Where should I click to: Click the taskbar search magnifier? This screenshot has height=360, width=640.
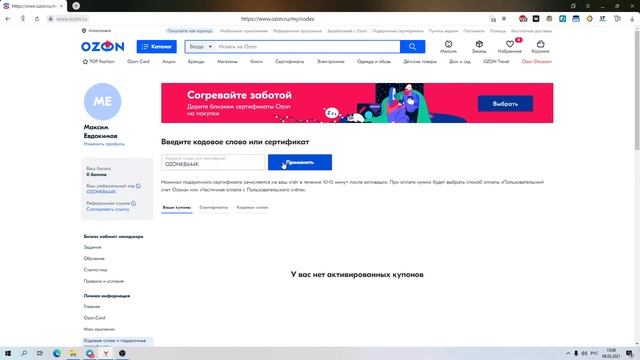(x=24, y=353)
